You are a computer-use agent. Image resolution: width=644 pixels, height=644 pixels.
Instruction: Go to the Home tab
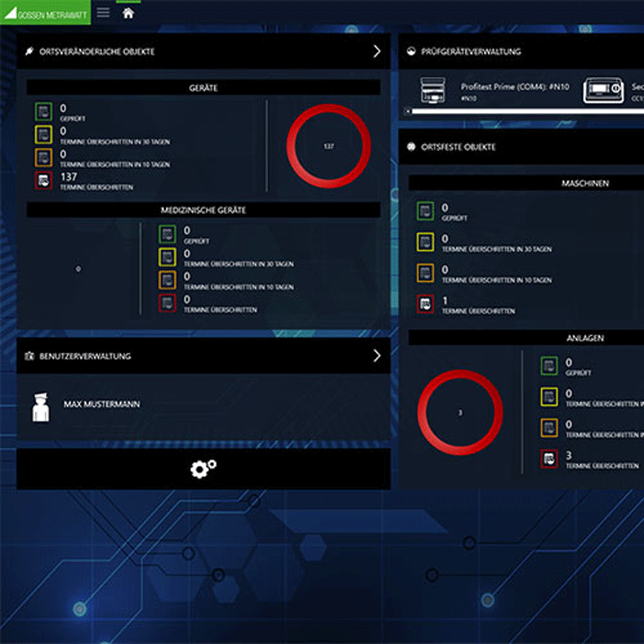(128, 12)
